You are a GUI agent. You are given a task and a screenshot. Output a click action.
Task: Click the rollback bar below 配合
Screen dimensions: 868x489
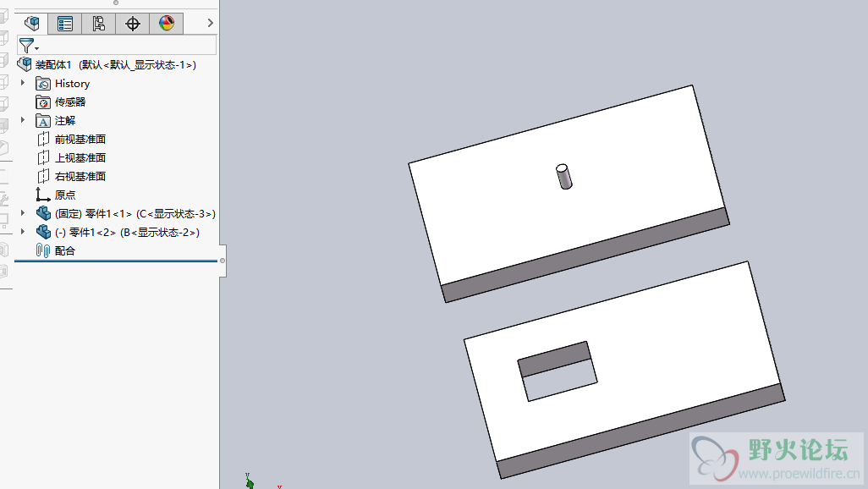click(x=116, y=261)
